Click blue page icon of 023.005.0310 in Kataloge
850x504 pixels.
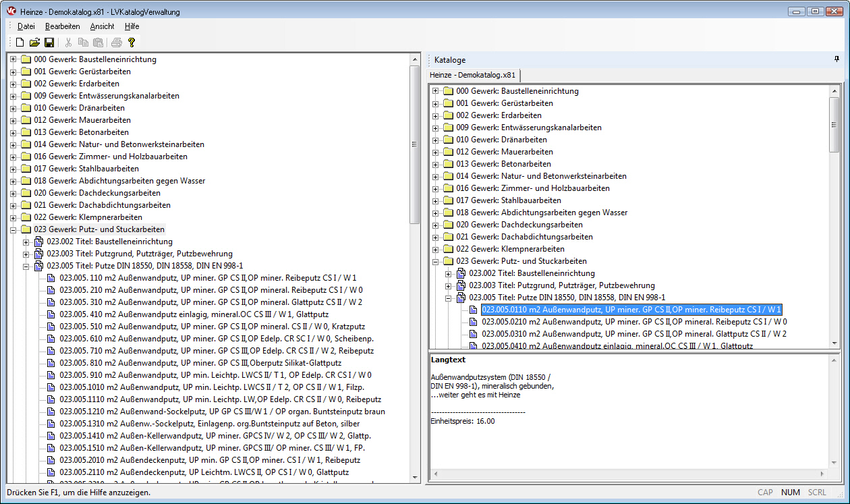click(x=474, y=334)
